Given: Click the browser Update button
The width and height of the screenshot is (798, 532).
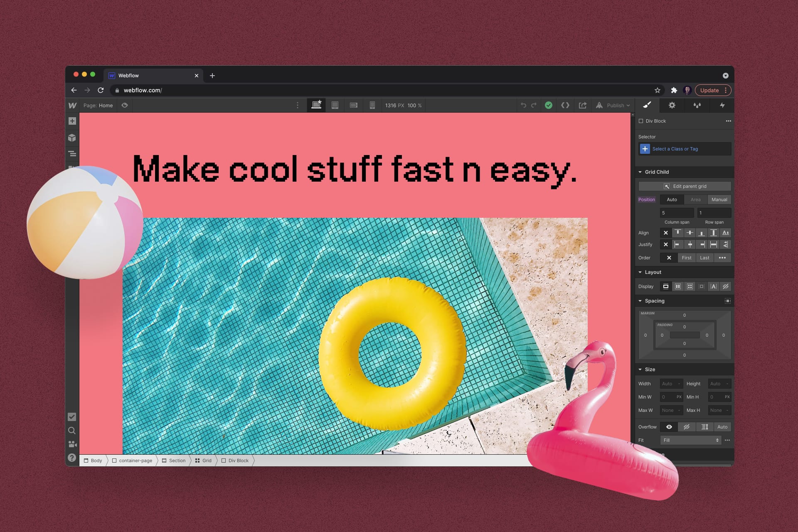Looking at the screenshot, I should [709, 90].
